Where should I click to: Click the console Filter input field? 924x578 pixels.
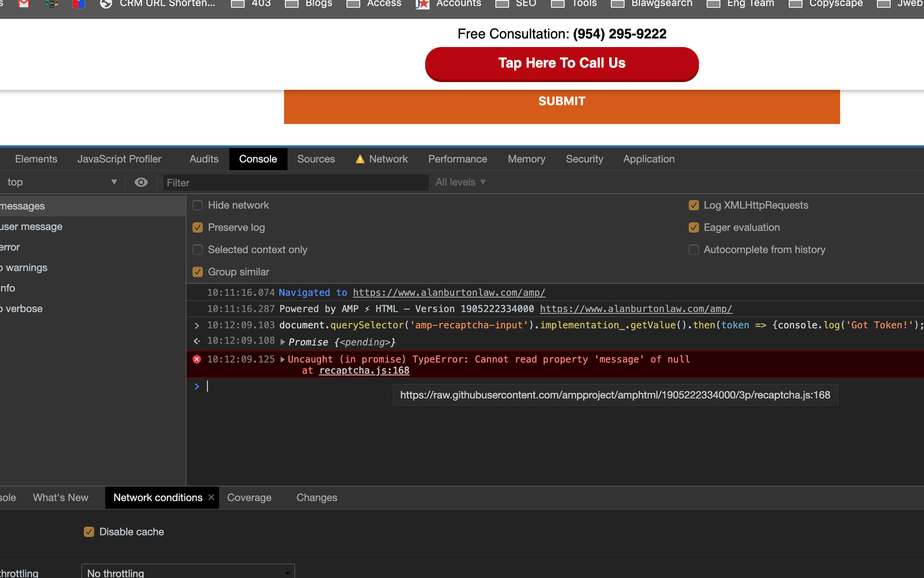click(x=295, y=183)
